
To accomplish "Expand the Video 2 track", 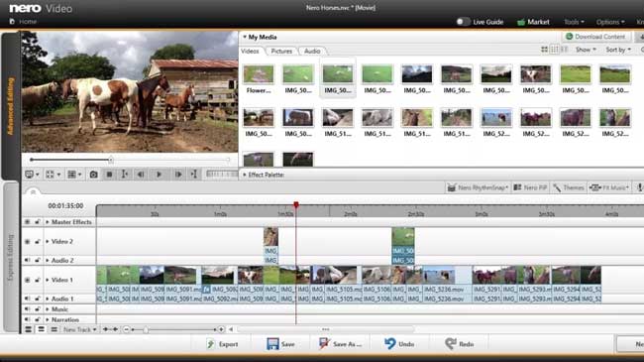I will click(48, 241).
